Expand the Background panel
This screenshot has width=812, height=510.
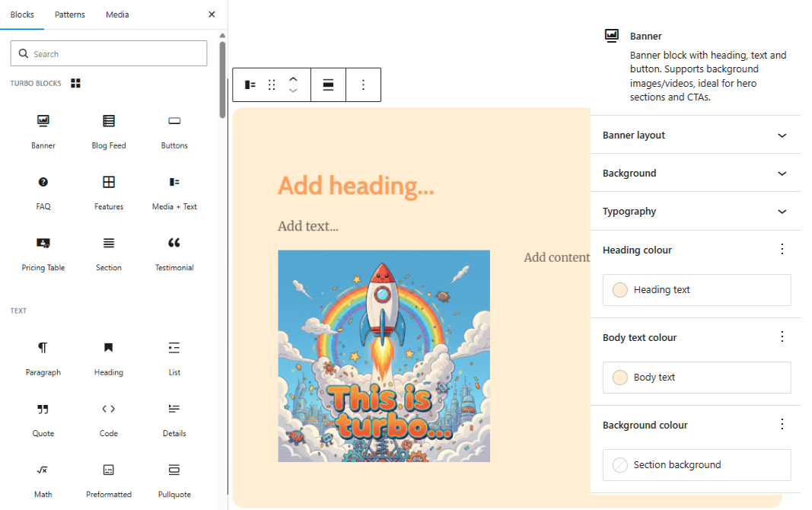(x=696, y=173)
